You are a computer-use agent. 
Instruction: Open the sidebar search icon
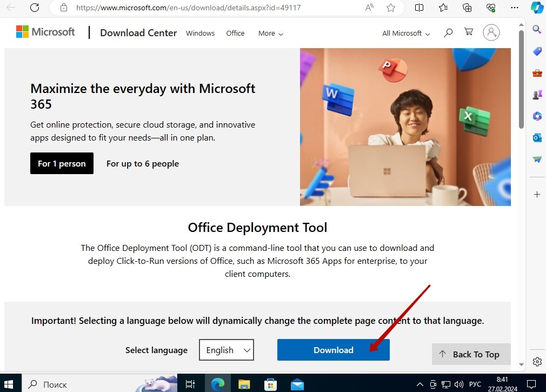(x=537, y=29)
